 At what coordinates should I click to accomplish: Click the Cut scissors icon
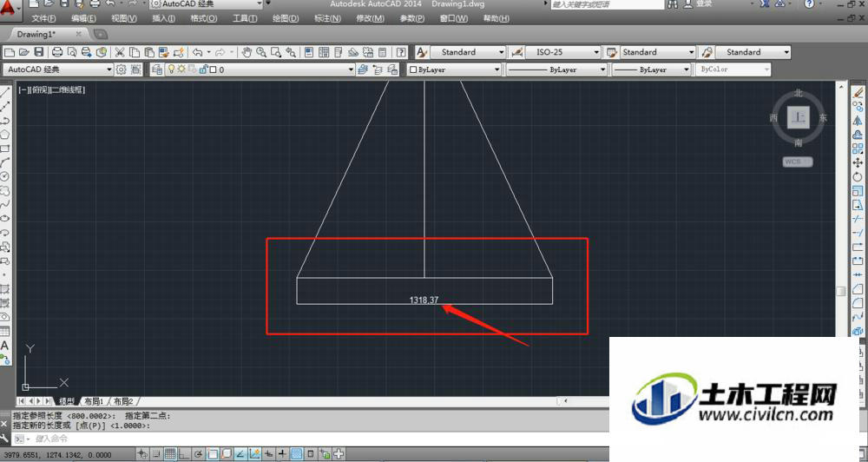pyautogui.click(x=119, y=52)
